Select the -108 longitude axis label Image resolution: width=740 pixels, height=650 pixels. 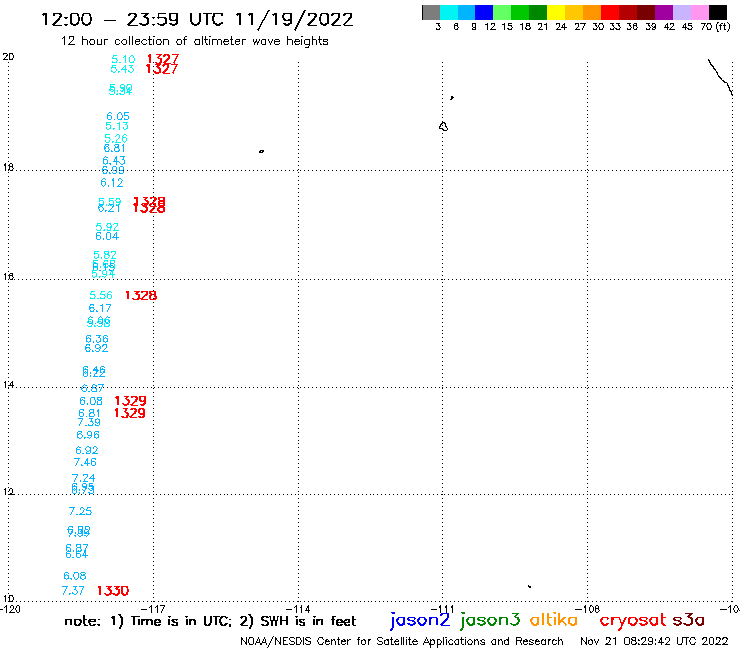tap(588, 609)
